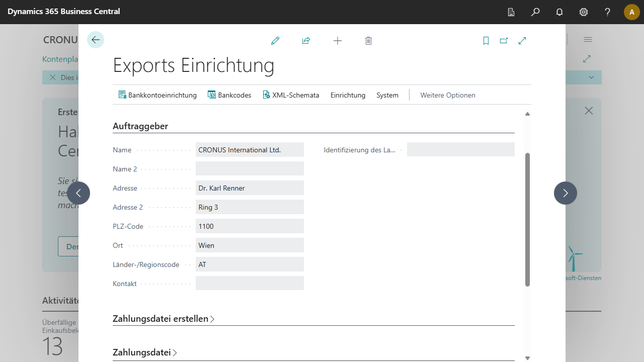
Task: Open hamburger menu on background page
Action: (588, 39)
